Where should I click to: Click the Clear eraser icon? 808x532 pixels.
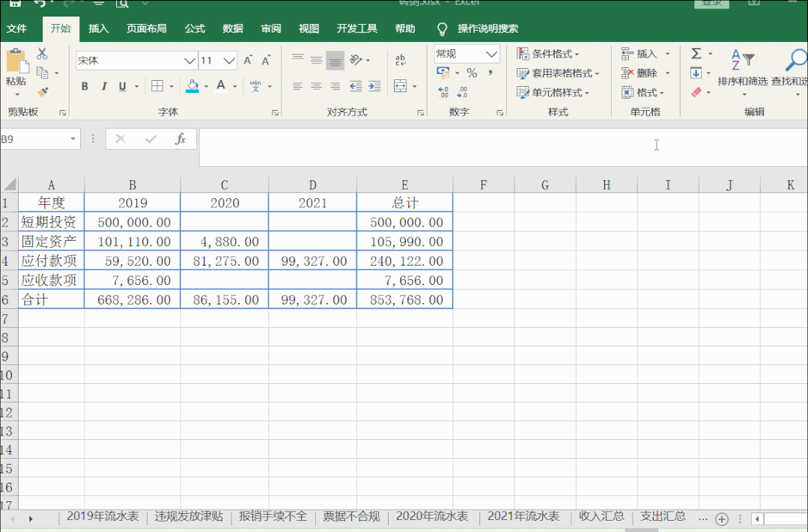tap(696, 92)
